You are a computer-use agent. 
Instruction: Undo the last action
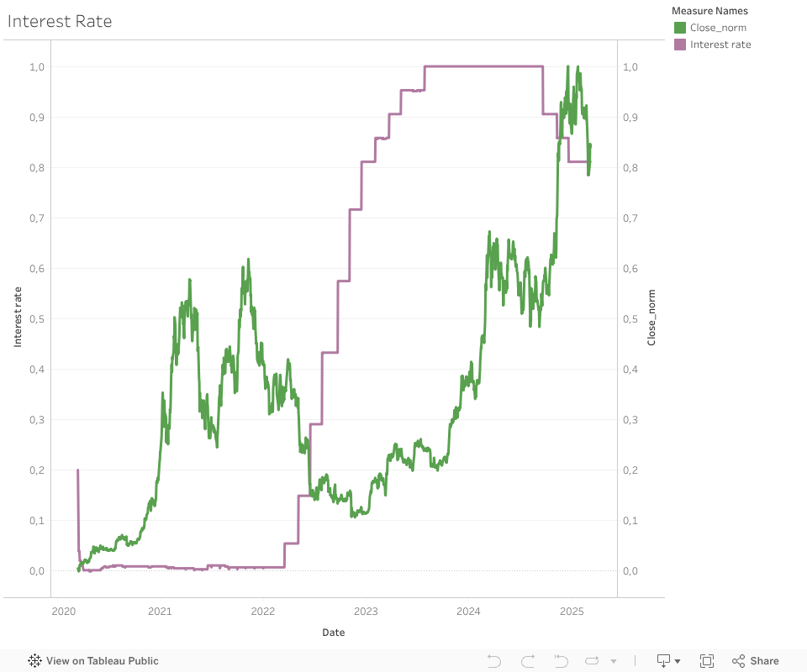click(x=494, y=661)
